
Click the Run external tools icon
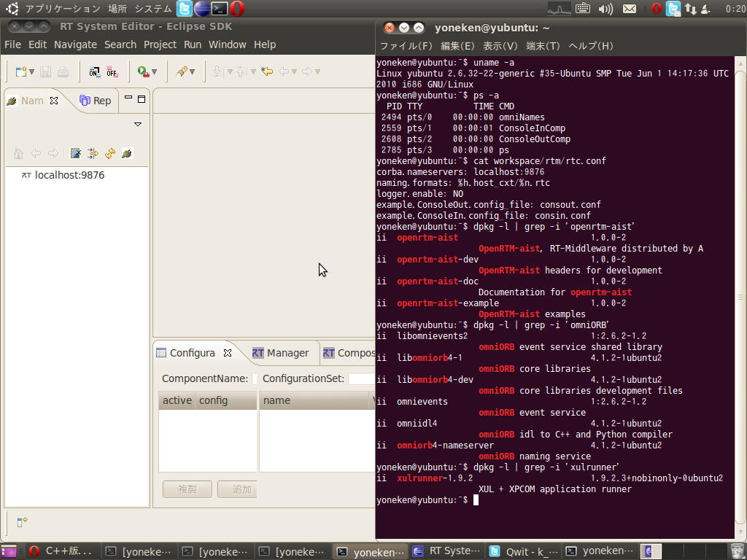[x=143, y=72]
